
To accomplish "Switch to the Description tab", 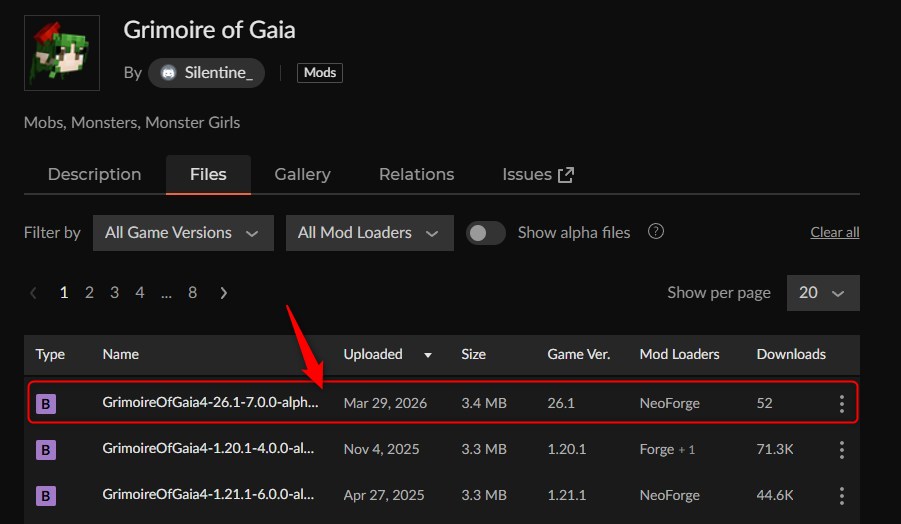I will click(94, 174).
